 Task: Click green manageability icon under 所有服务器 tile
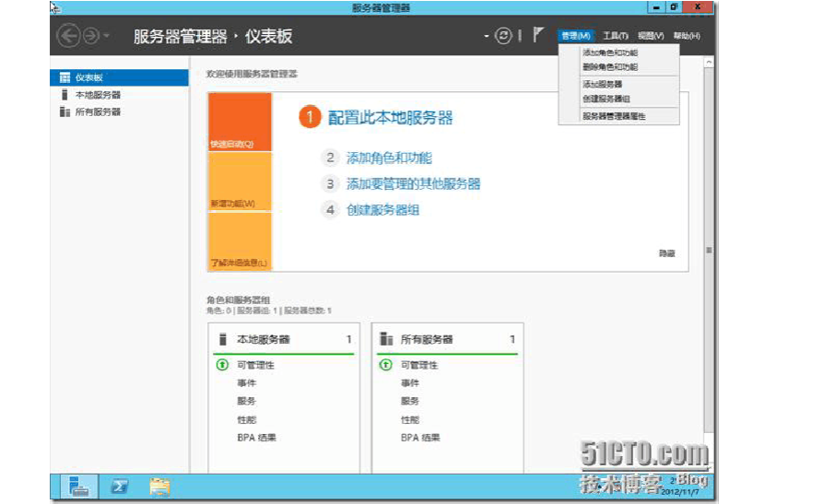pyautogui.click(x=386, y=365)
